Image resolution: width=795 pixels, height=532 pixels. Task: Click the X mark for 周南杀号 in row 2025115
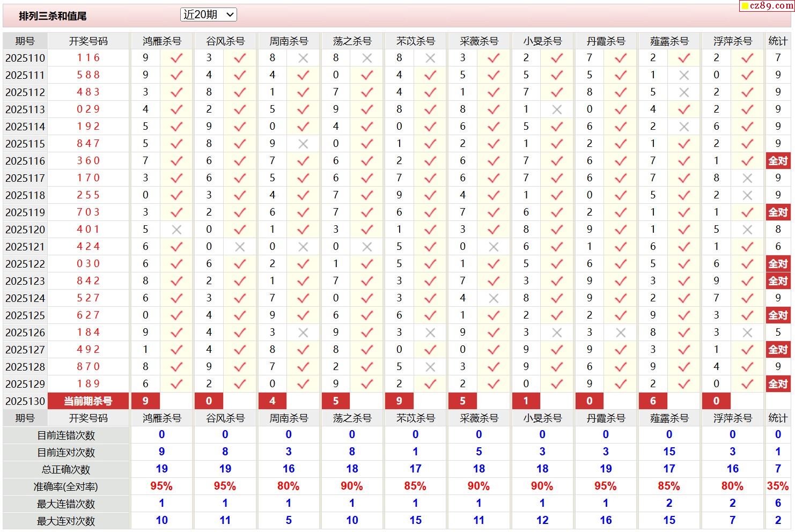coord(303,144)
